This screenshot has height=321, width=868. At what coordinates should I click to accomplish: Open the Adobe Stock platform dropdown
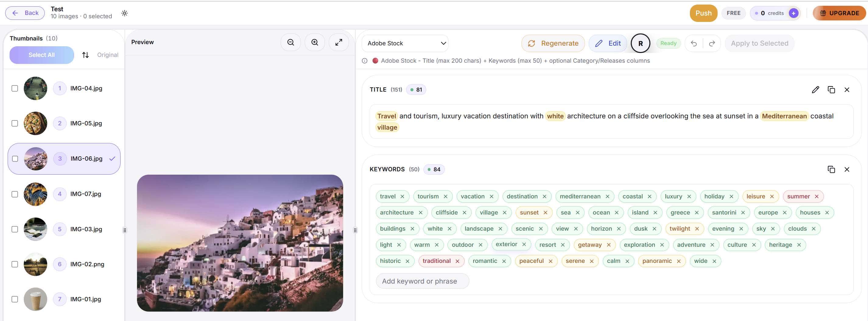click(405, 44)
